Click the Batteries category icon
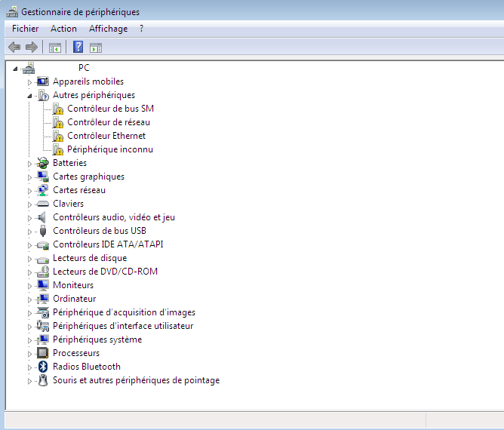This screenshot has width=504, height=430. [42, 163]
